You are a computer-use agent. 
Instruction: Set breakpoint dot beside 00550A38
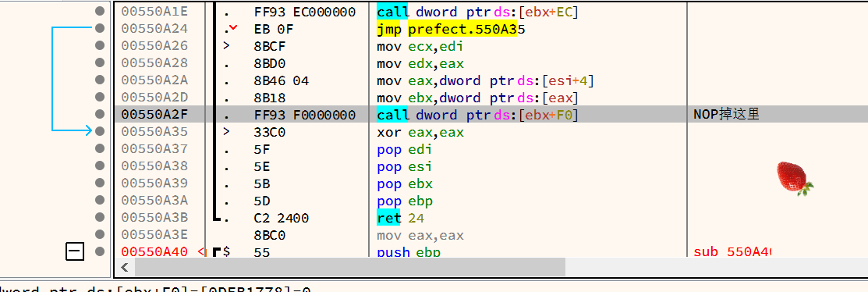[x=100, y=166]
